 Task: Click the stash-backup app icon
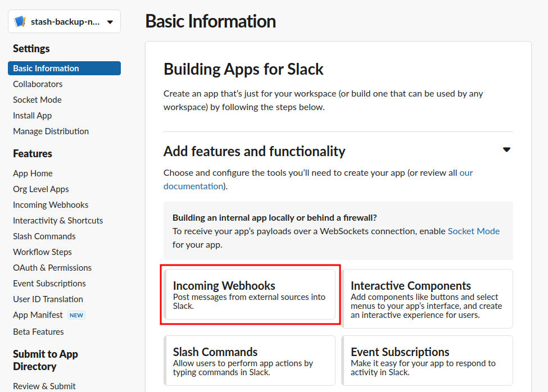coord(20,22)
